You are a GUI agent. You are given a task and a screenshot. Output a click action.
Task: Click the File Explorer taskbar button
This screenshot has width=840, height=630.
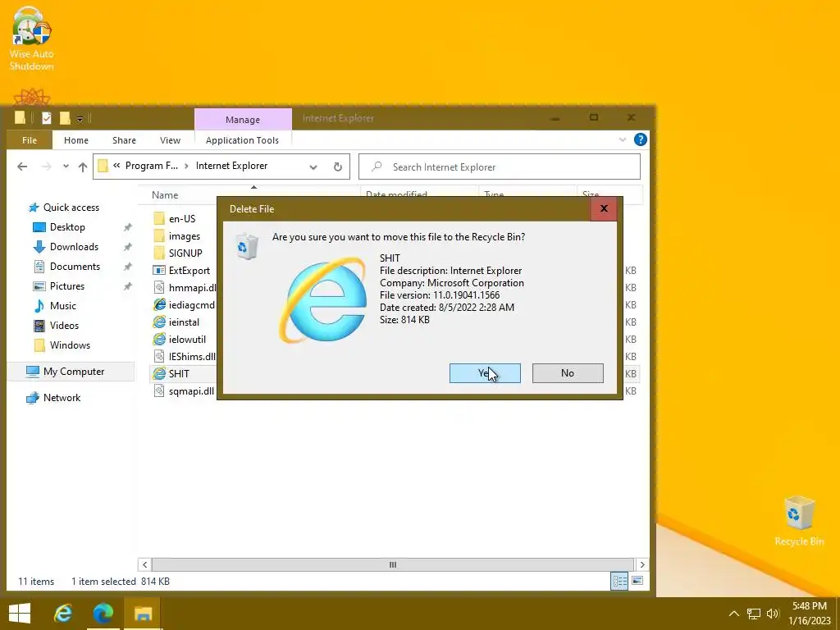tap(143, 614)
